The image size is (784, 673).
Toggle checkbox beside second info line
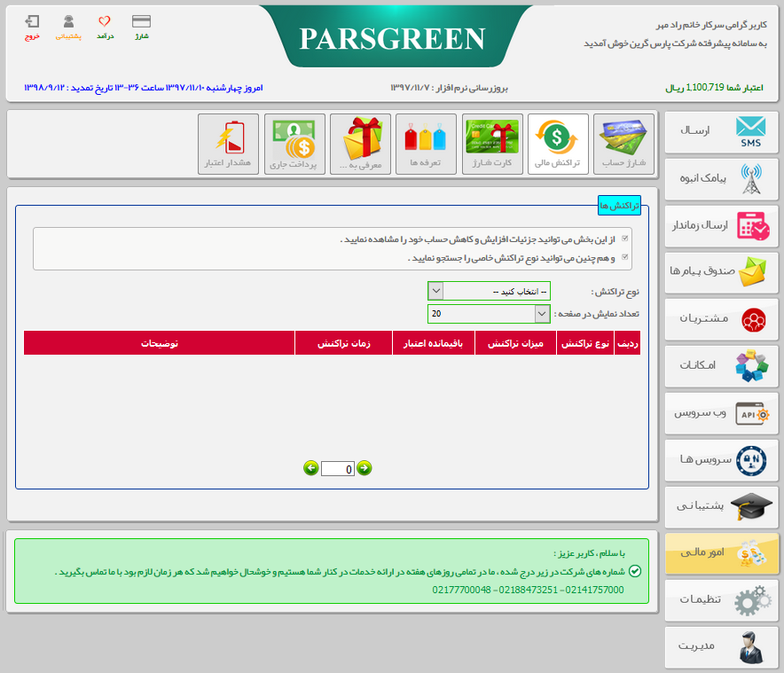click(626, 258)
